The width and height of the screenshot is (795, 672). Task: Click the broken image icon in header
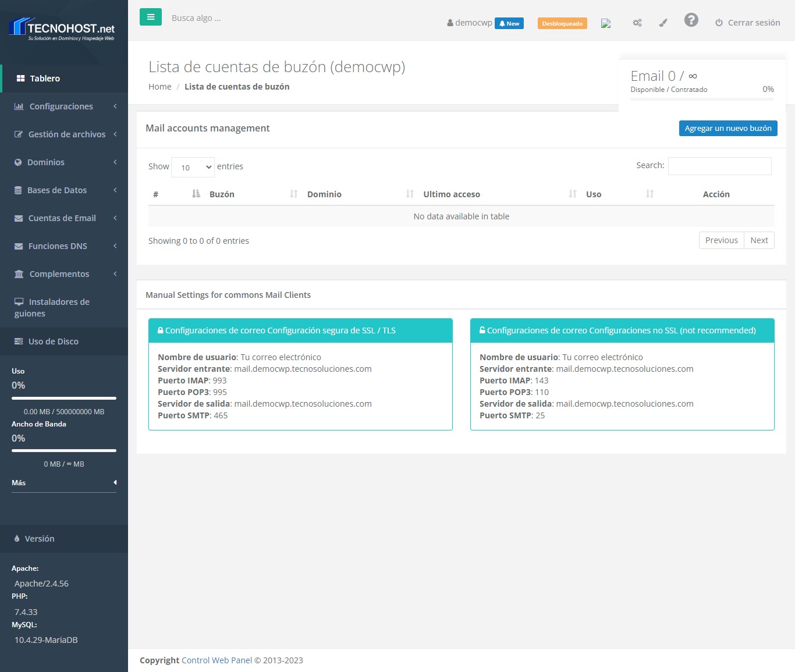tap(606, 23)
